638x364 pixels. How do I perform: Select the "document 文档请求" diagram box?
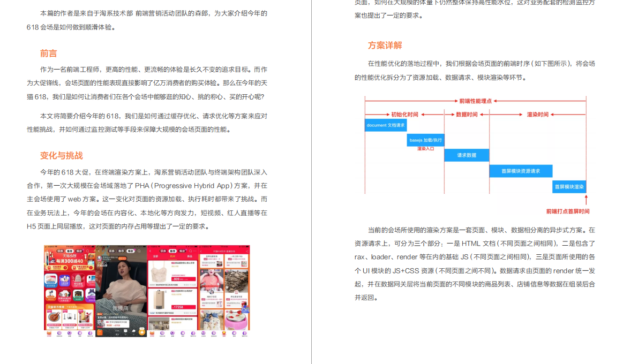pyautogui.click(x=386, y=125)
